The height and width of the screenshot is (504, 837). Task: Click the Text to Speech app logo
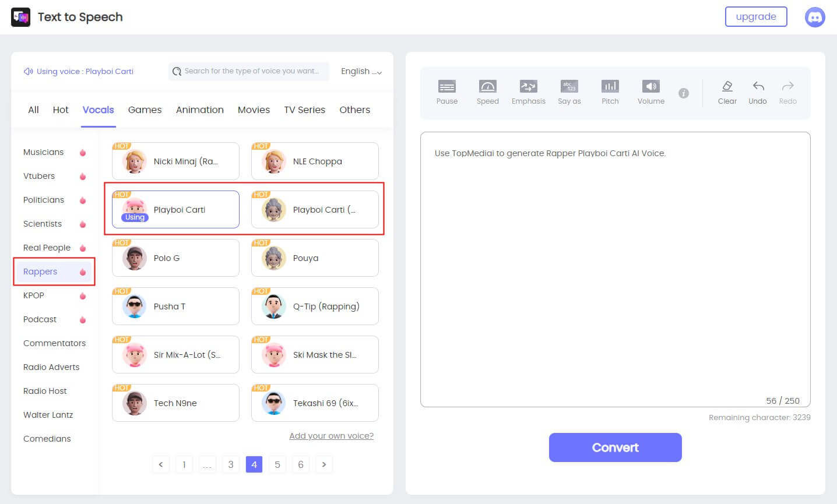click(x=21, y=17)
